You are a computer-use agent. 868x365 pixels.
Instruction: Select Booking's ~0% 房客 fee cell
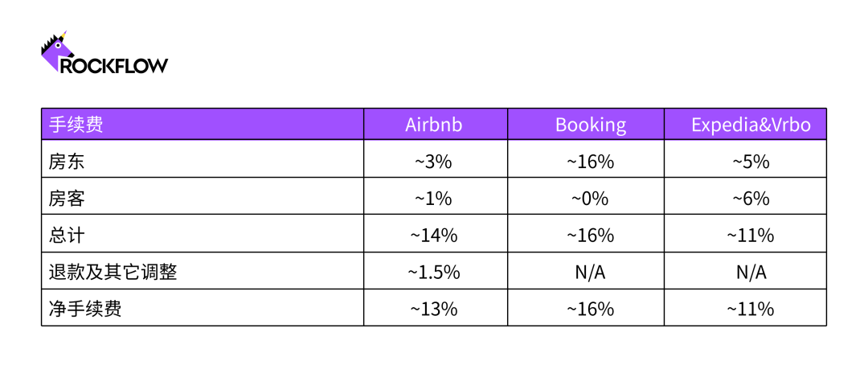point(591,199)
